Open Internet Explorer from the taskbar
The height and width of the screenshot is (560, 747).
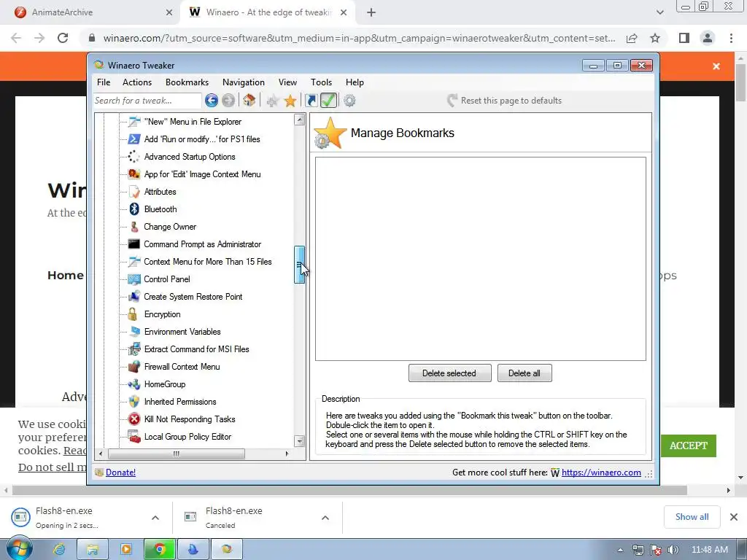[59, 550]
